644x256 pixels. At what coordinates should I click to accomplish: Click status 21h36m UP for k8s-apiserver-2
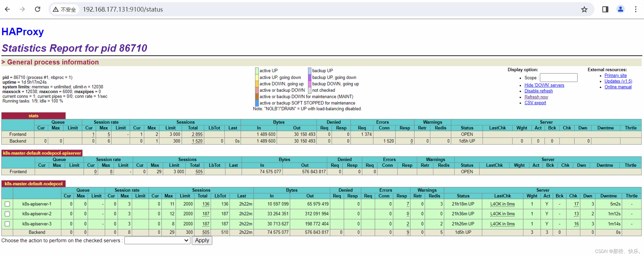(x=463, y=214)
